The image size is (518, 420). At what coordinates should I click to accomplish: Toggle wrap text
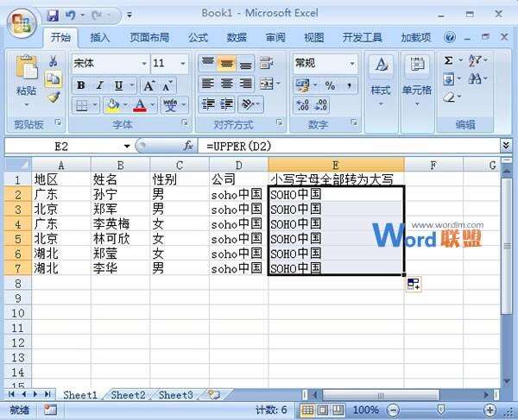(x=266, y=63)
